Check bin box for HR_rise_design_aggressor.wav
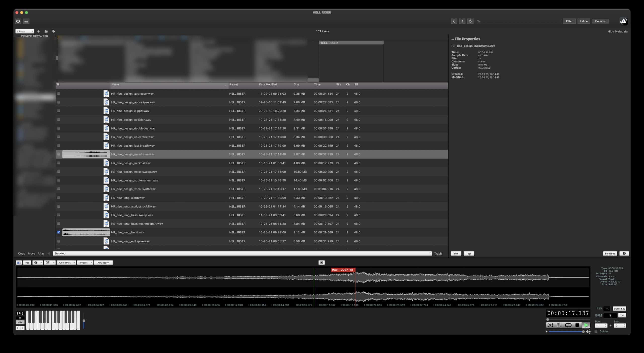The width and height of the screenshot is (644, 353). [x=59, y=93]
